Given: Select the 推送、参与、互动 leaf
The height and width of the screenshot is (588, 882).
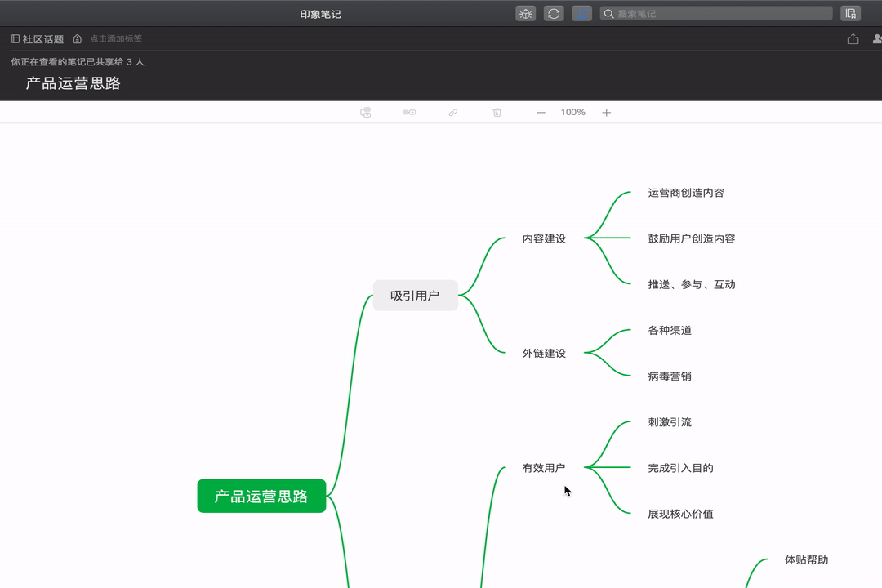Looking at the screenshot, I should [692, 285].
